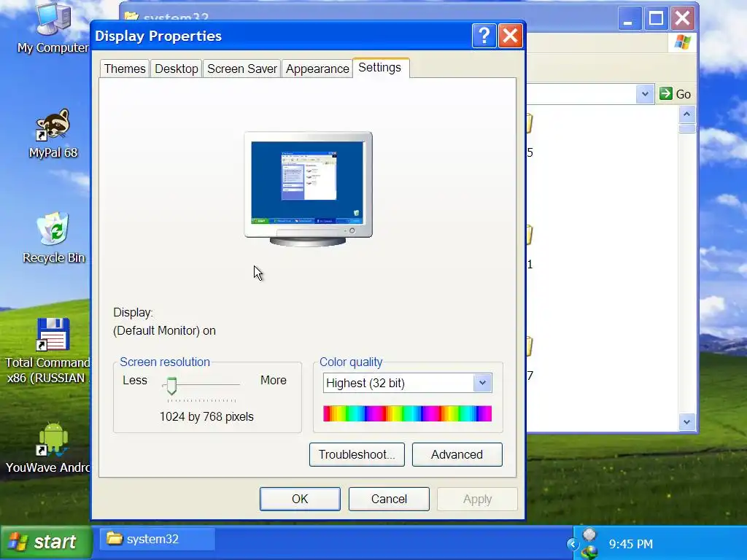
Task: Click the color quality rainbow bar
Action: click(407, 413)
